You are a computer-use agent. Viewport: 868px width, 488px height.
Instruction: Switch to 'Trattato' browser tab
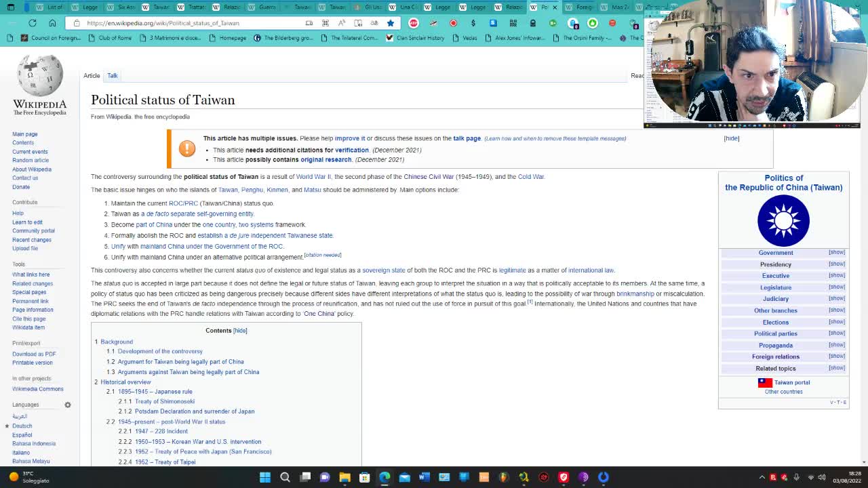[x=191, y=7]
